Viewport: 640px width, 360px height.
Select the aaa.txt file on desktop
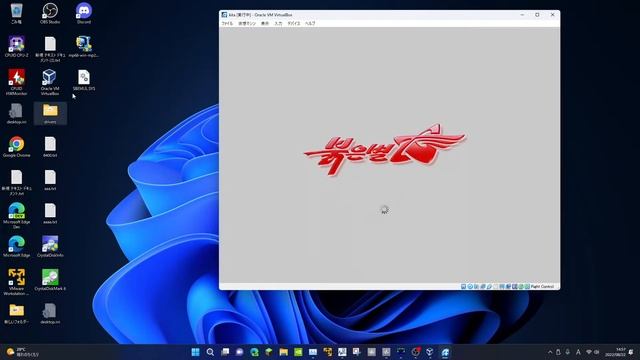point(50,180)
